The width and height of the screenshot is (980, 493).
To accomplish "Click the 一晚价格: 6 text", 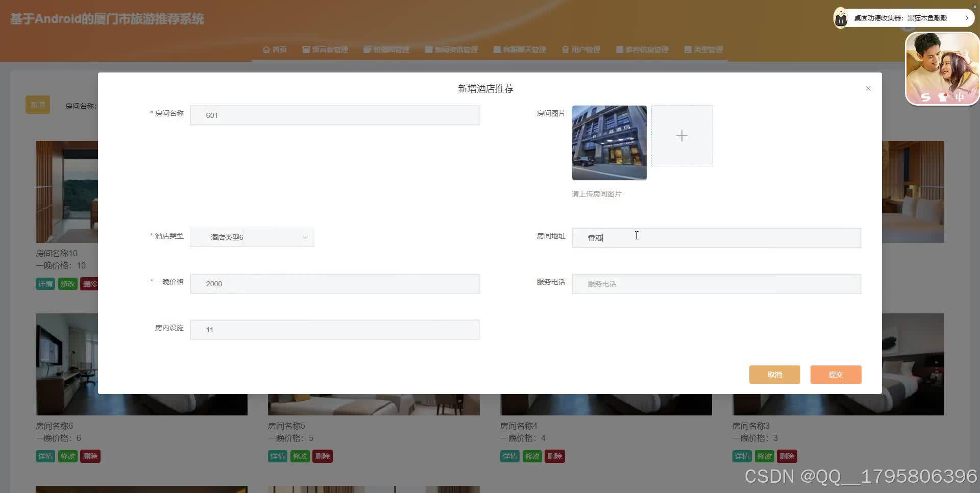I will point(58,438).
